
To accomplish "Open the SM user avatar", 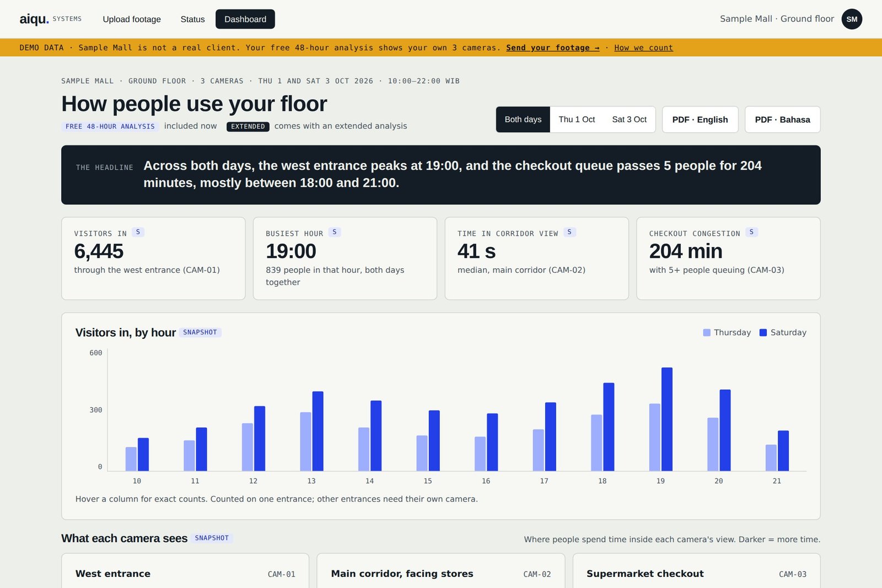I will pos(852,19).
